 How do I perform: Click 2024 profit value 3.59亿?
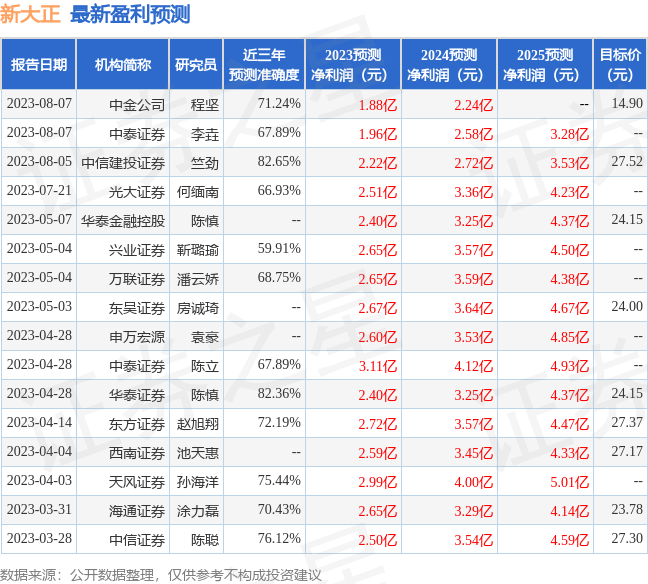(474, 279)
